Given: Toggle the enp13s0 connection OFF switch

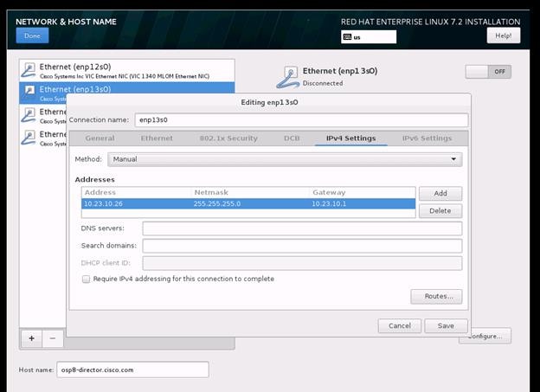Looking at the screenshot, I should [x=488, y=72].
